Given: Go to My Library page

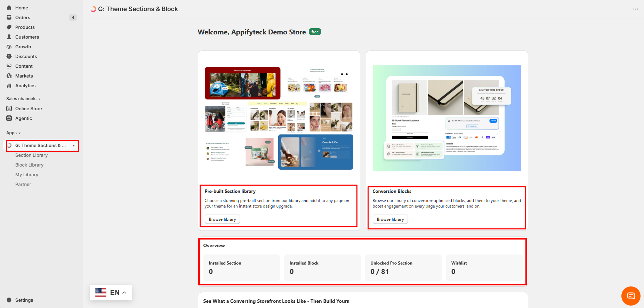Looking at the screenshot, I should [x=27, y=175].
